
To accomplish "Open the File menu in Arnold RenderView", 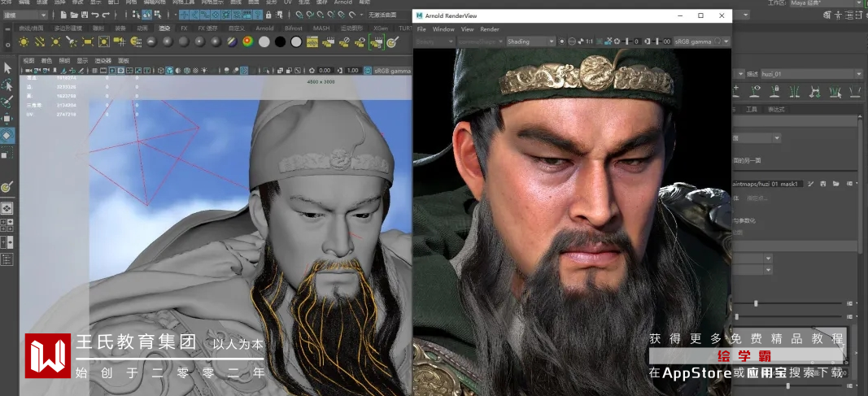I will coord(421,29).
